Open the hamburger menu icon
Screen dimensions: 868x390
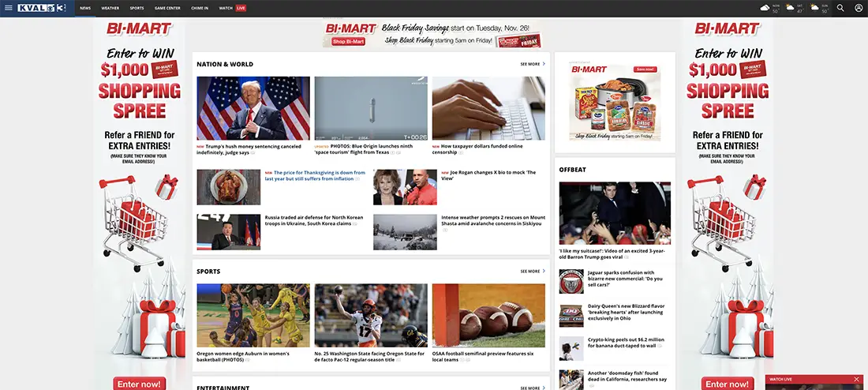(9, 9)
